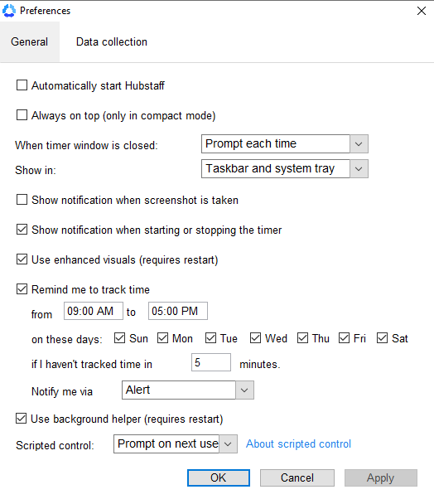Disable Use enhanced visuals checkbox
434x504 pixels.
22,259
